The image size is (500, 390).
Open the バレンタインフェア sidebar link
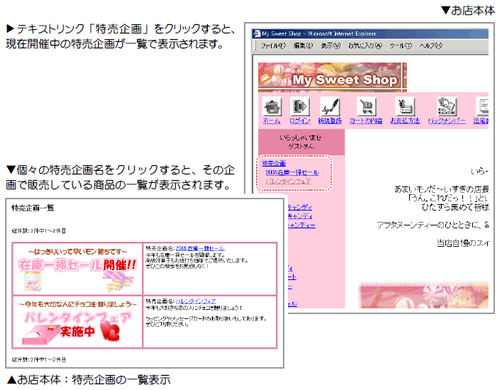click(x=288, y=181)
